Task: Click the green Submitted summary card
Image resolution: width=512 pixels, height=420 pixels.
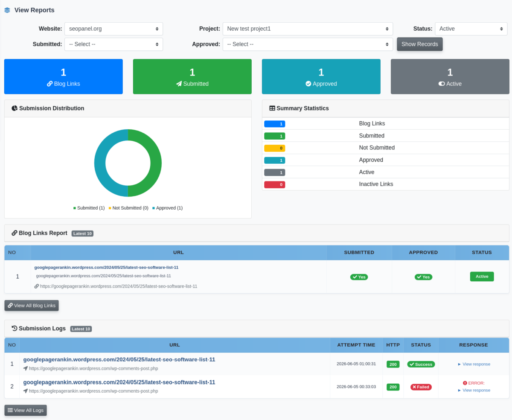Action: tap(192, 76)
